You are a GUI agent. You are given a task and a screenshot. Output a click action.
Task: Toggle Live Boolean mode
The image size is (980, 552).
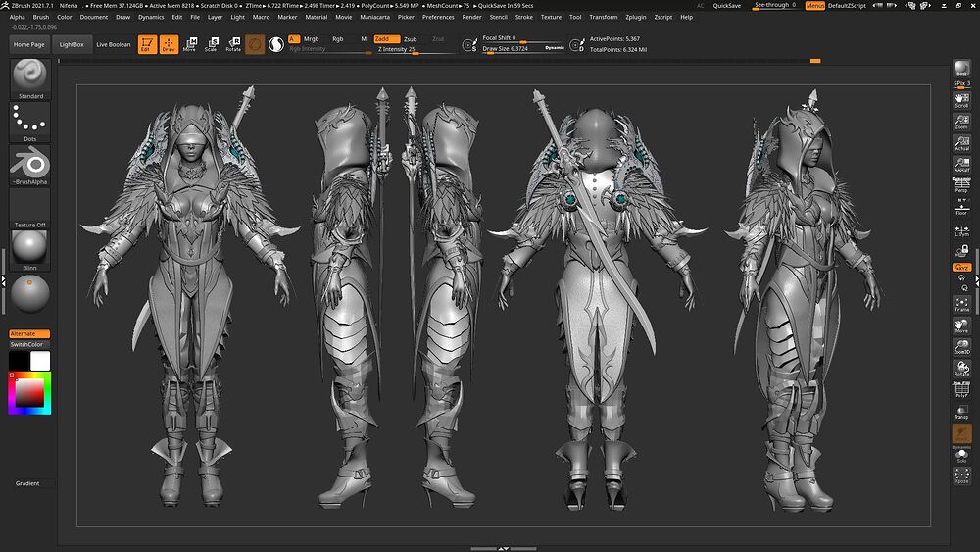point(114,44)
